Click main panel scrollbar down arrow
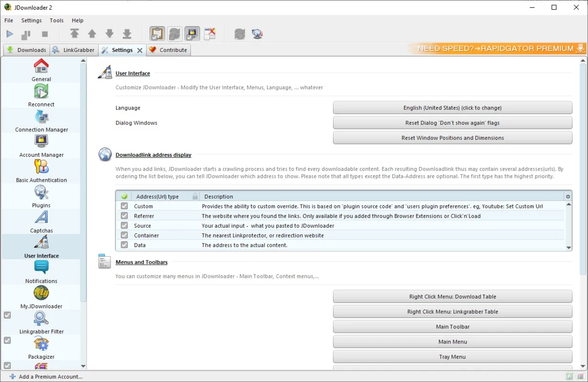 coord(583,366)
